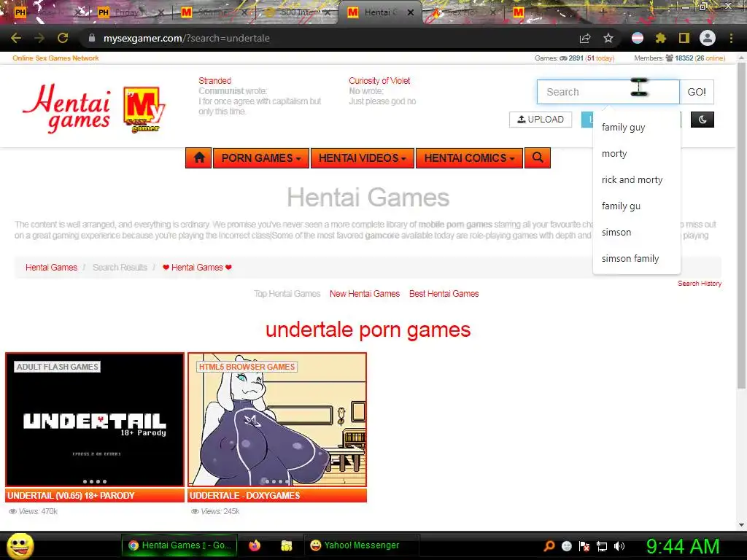Click the 9:44 AM taskbar clock

(683, 546)
